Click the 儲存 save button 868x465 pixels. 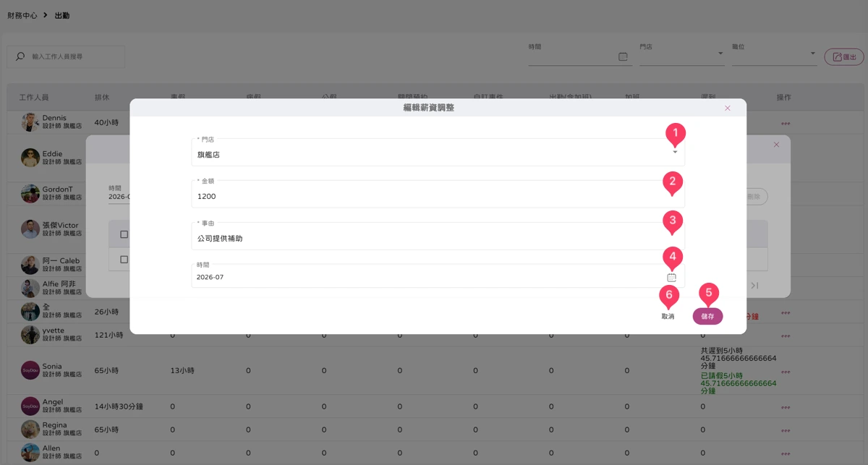coord(707,317)
